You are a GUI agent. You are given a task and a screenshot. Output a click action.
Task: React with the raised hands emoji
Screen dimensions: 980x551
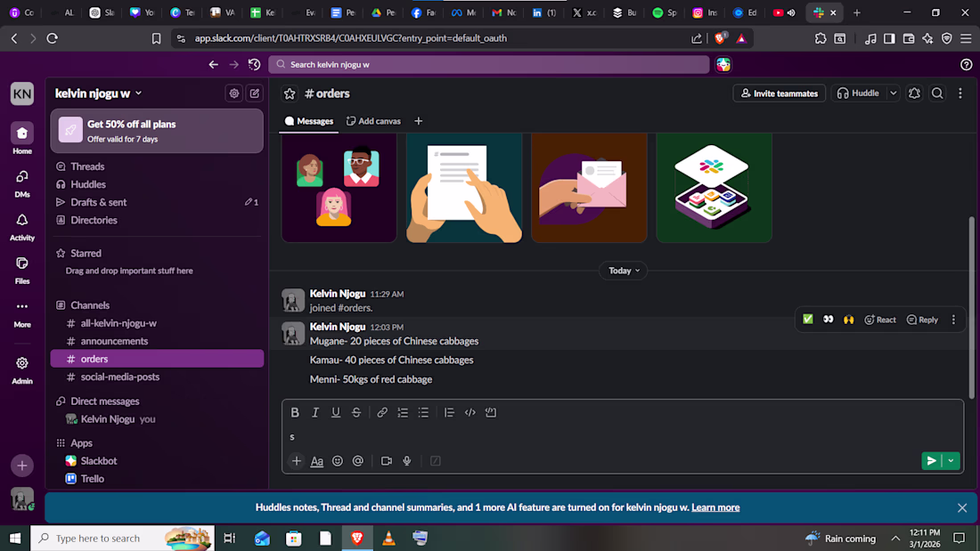[848, 320]
